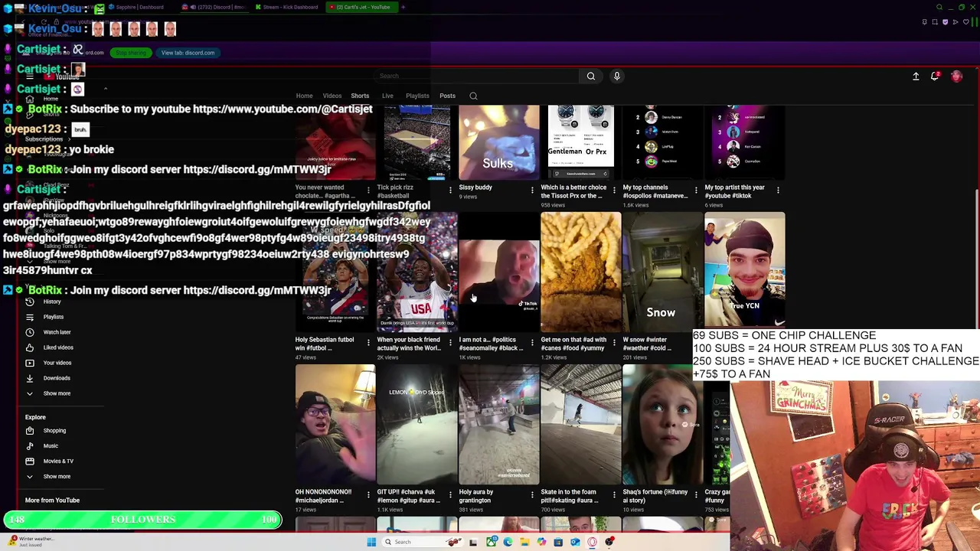The height and width of the screenshot is (551, 980).
Task: Play the 'True YCN' short thumbnail
Action: click(x=744, y=272)
